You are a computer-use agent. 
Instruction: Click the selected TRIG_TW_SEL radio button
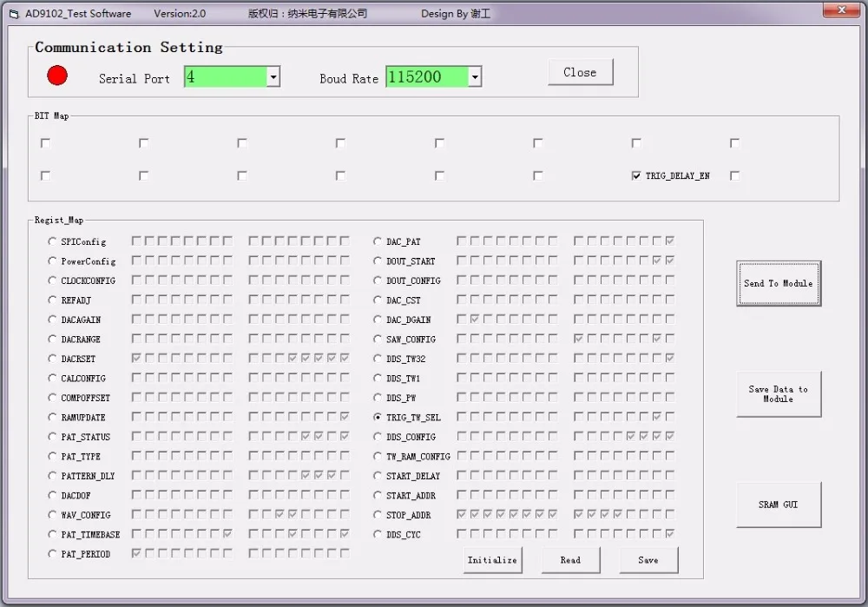[378, 417]
